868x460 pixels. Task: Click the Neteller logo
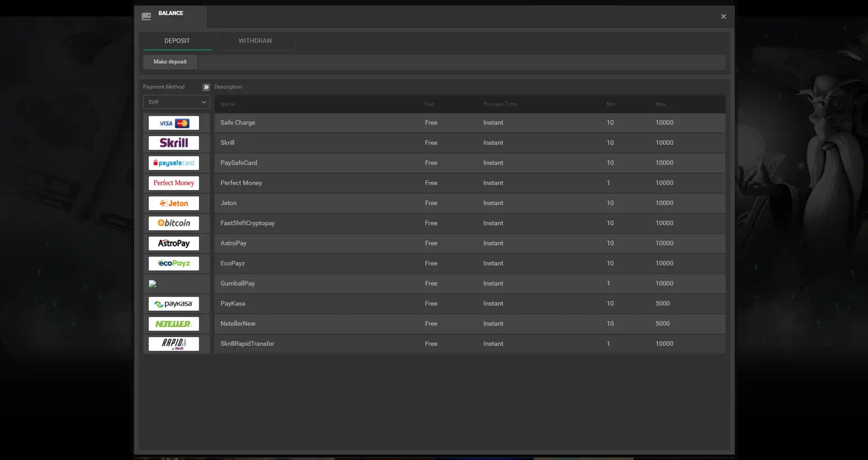tap(173, 324)
